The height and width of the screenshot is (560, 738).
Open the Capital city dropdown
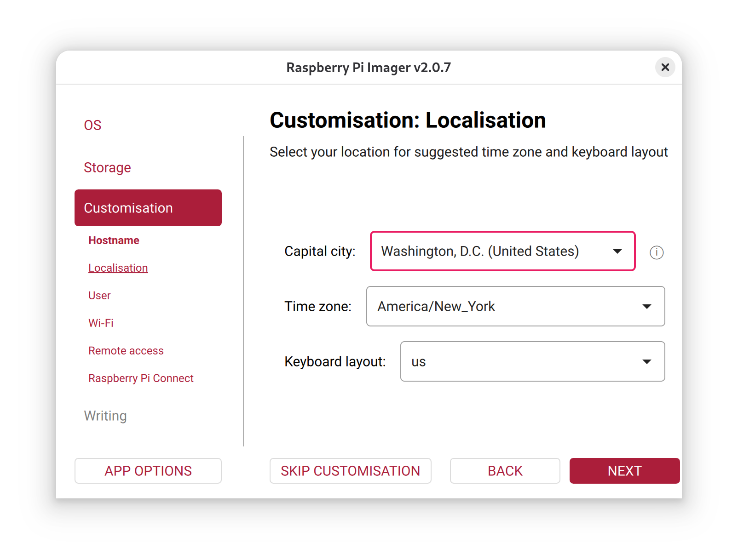tap(502, 251)
